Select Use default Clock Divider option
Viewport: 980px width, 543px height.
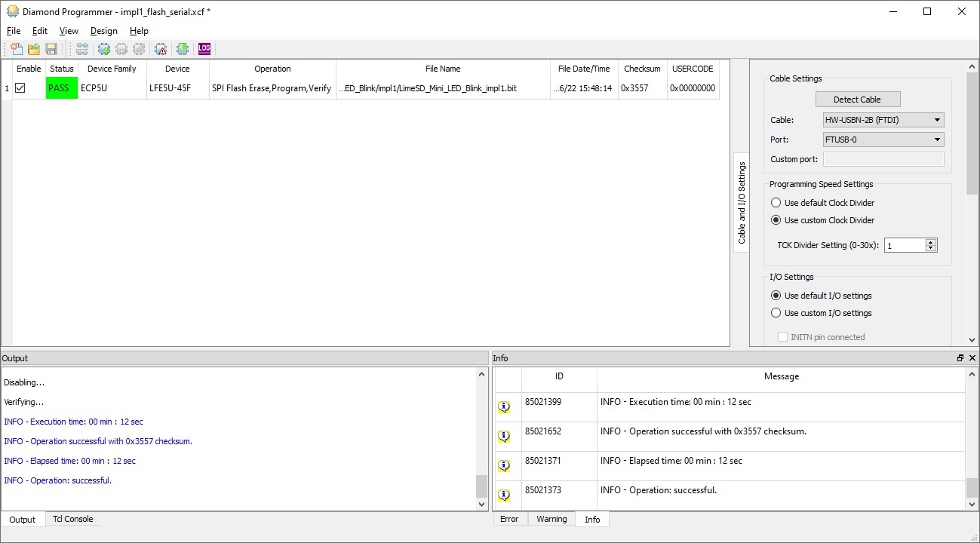776,203
